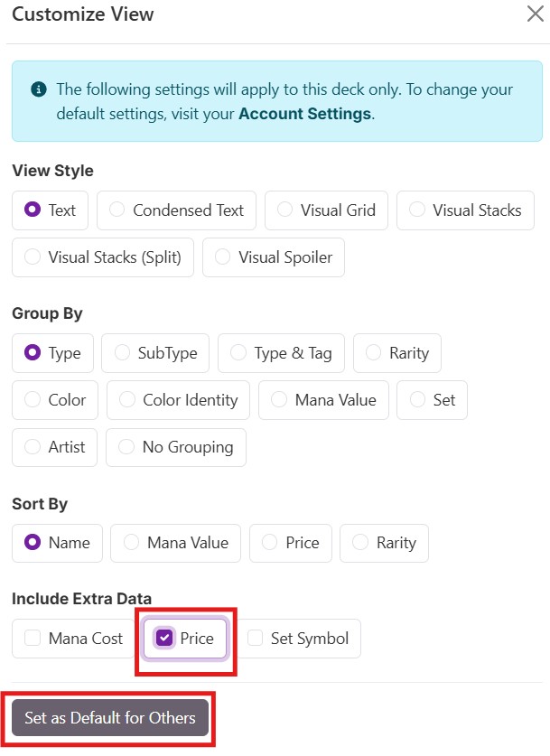
Task: Group cards by Color Identity
Action: click(178, 400)
